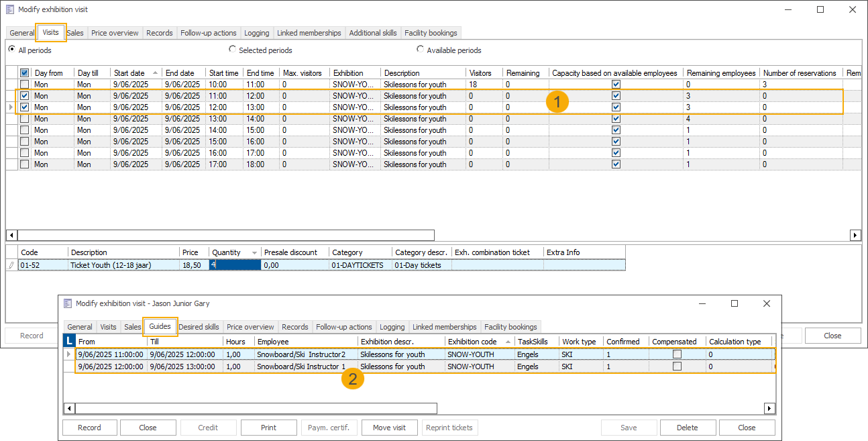Click the visits grid horizontal scrollbar

click(x=225, y=236)
